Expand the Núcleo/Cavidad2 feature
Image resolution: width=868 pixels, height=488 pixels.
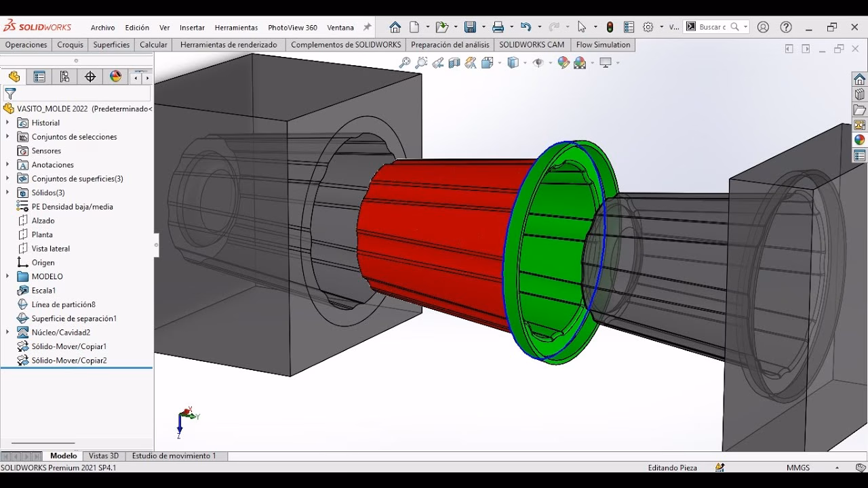pyautogui.click(x=7, y=332)
